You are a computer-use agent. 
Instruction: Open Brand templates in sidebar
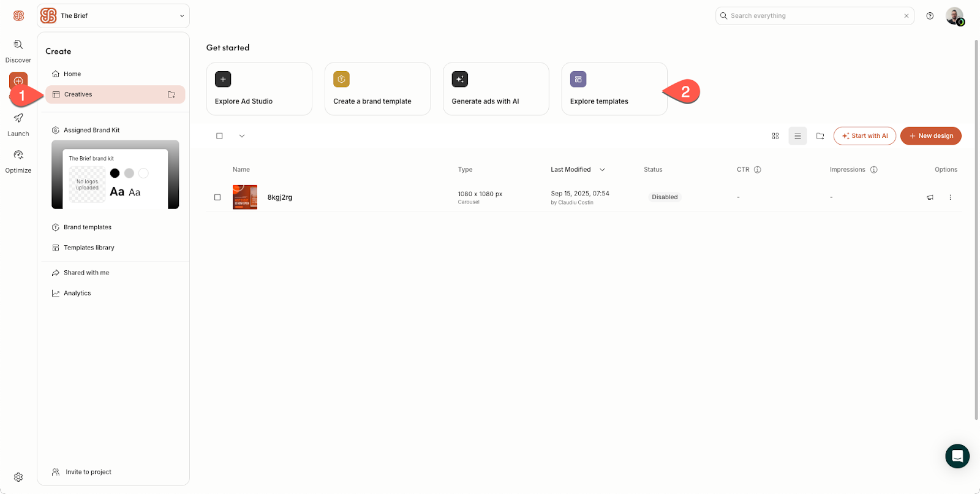(x=88, y=227)
